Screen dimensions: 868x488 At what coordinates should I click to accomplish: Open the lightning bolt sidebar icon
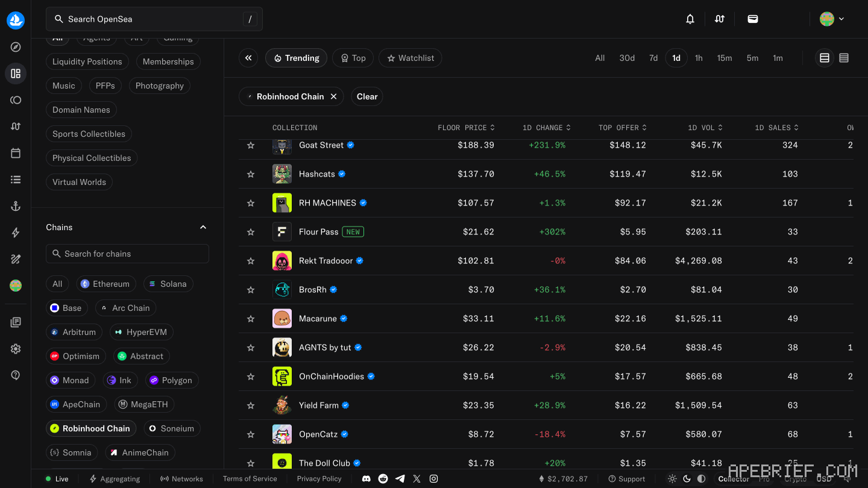point(16,233)
